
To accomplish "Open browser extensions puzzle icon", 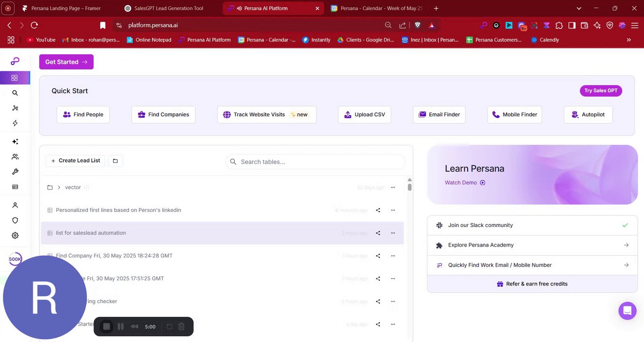I will tap(559, 25).
